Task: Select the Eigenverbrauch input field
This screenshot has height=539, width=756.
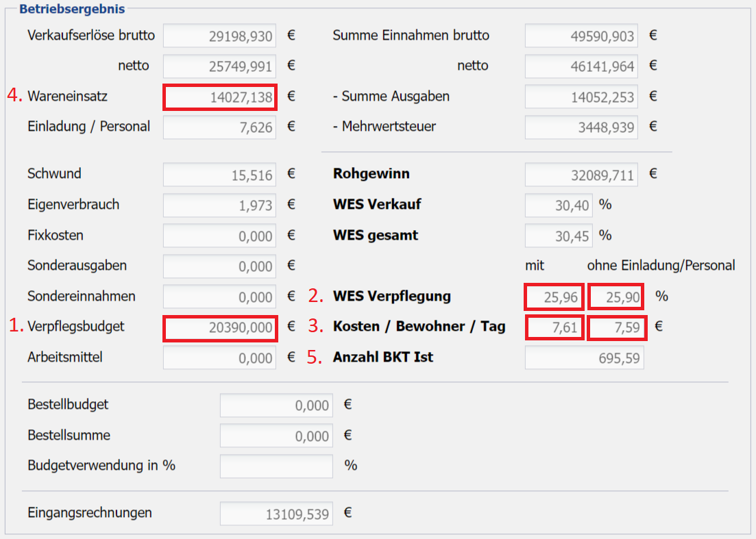Action: (x=219, y=205)
